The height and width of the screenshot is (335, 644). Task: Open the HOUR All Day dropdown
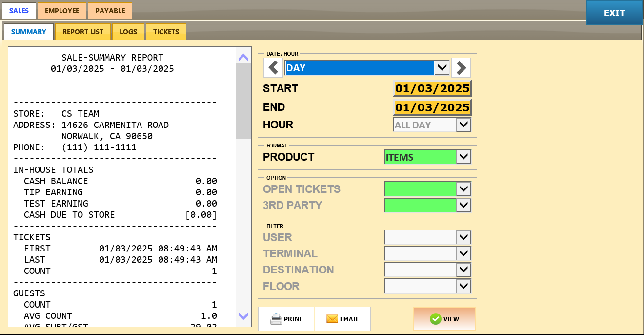point(463,125)
